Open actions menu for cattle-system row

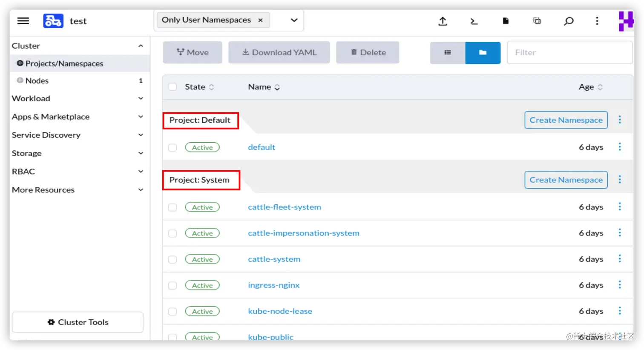coord(620,258)
